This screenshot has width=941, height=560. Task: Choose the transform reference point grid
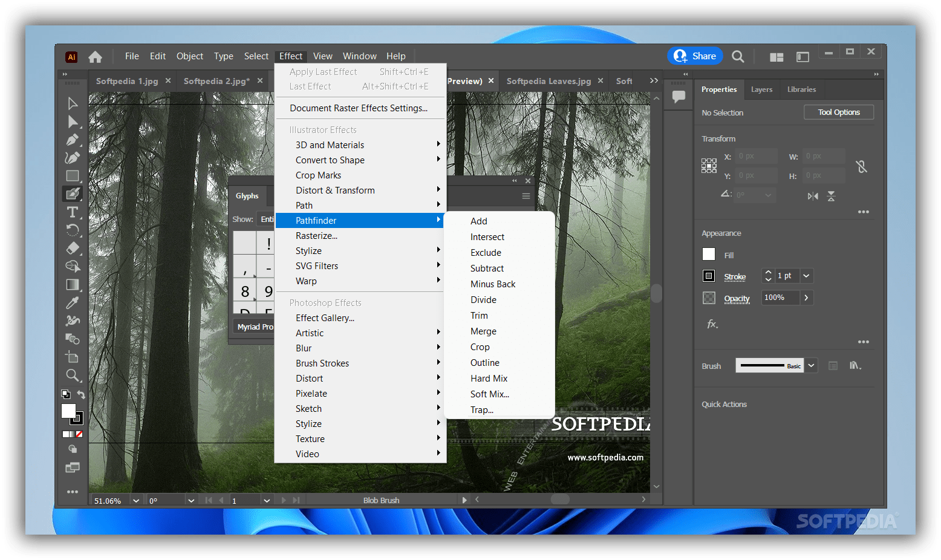coord(709,166)
